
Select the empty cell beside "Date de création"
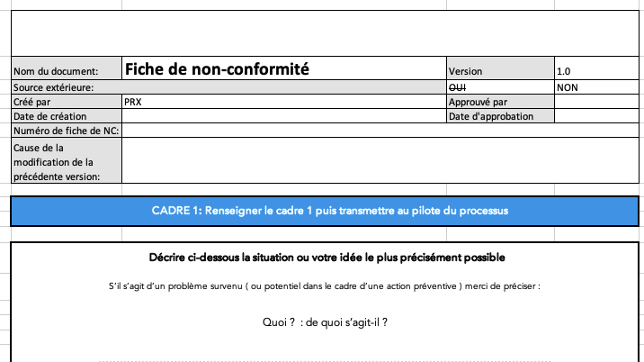click(x=283, y=116)
